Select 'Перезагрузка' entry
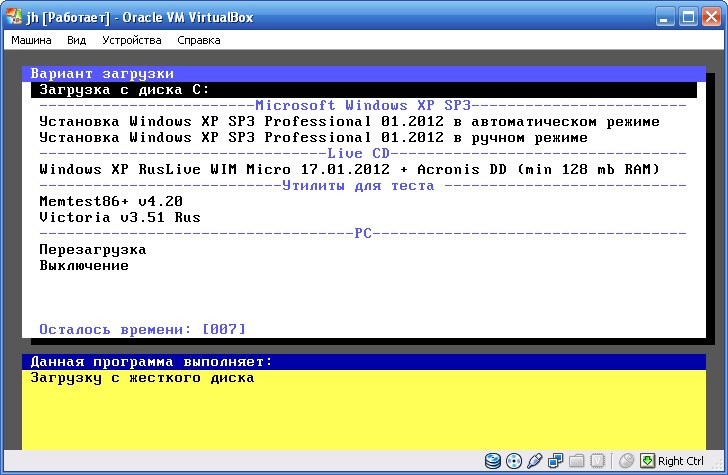Image resolution: width=728 pixels, height=475 pixels. coord(93,250)
